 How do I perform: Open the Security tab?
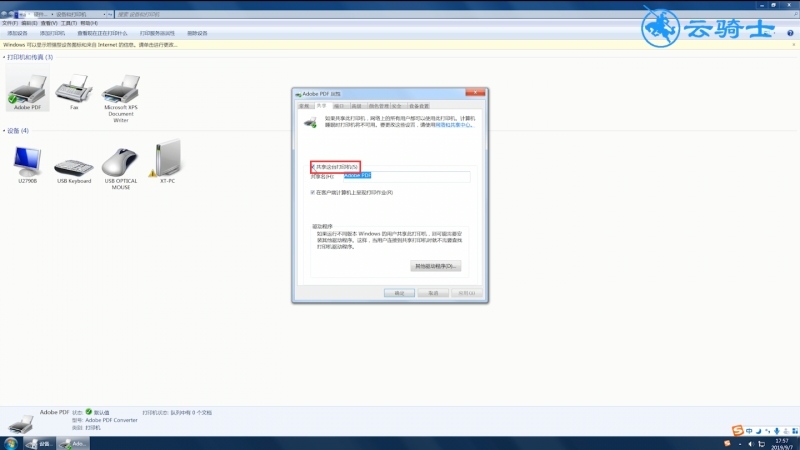click(396, 106)
